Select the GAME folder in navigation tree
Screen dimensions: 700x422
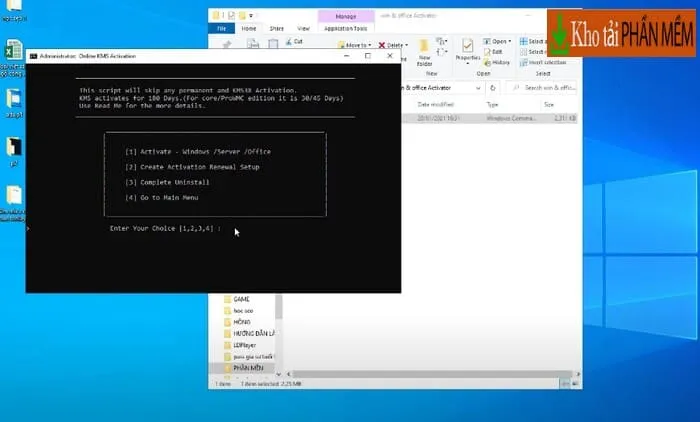pyautogui.click(x=242, y=299)
